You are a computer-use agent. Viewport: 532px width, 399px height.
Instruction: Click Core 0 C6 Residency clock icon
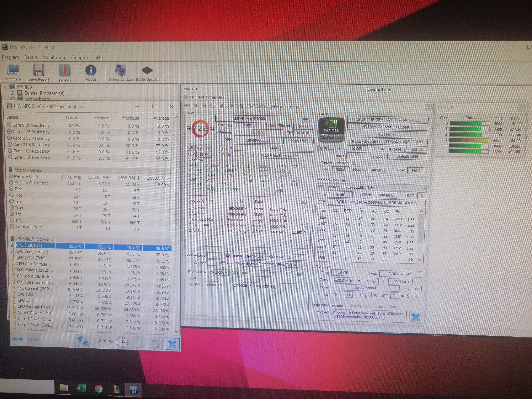pos(9,125)
